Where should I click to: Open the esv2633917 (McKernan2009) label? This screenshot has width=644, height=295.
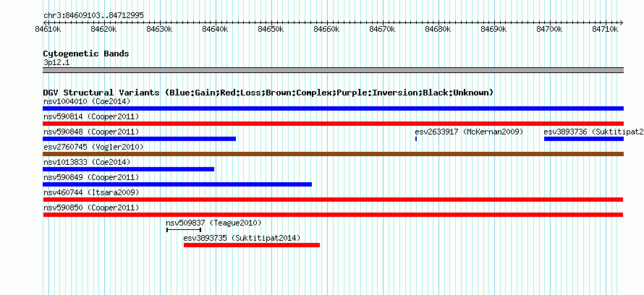pyautogui.click(x=469, y=132)
